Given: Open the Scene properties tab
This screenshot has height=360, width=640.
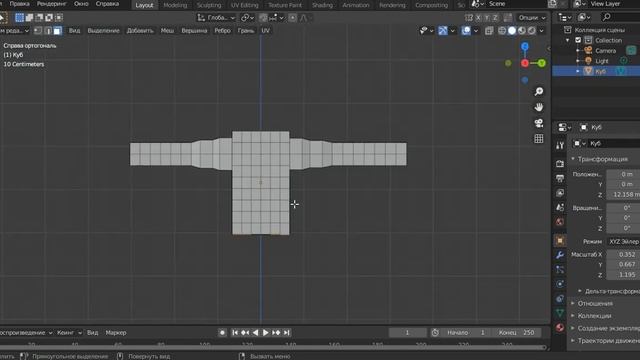Looking at the screenshot, I should (x=560, y=207).
